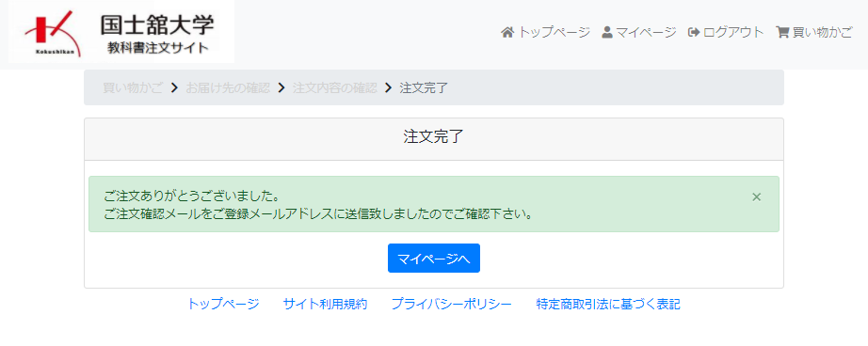Go to 注文内容の確認 breadcrumb step

click(335, 87)
